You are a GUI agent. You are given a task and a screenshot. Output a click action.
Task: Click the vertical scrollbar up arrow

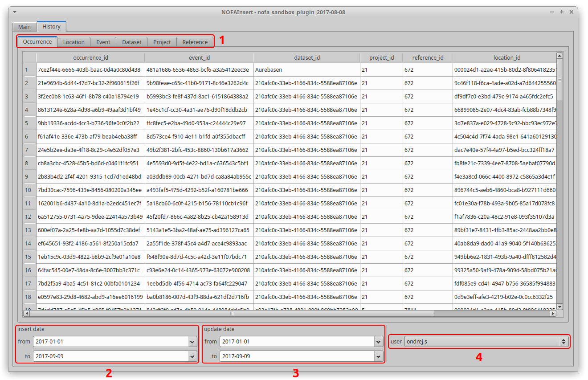tap(559, 56)
